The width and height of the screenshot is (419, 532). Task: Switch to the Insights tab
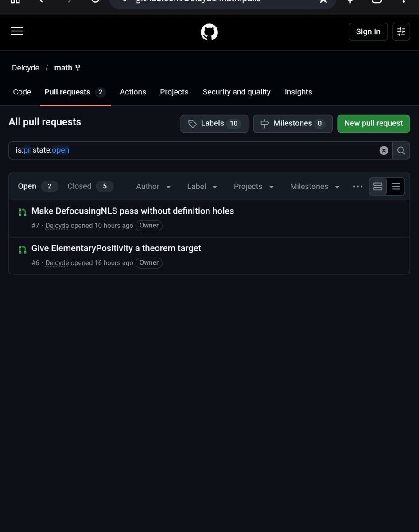tap(299, 92)
